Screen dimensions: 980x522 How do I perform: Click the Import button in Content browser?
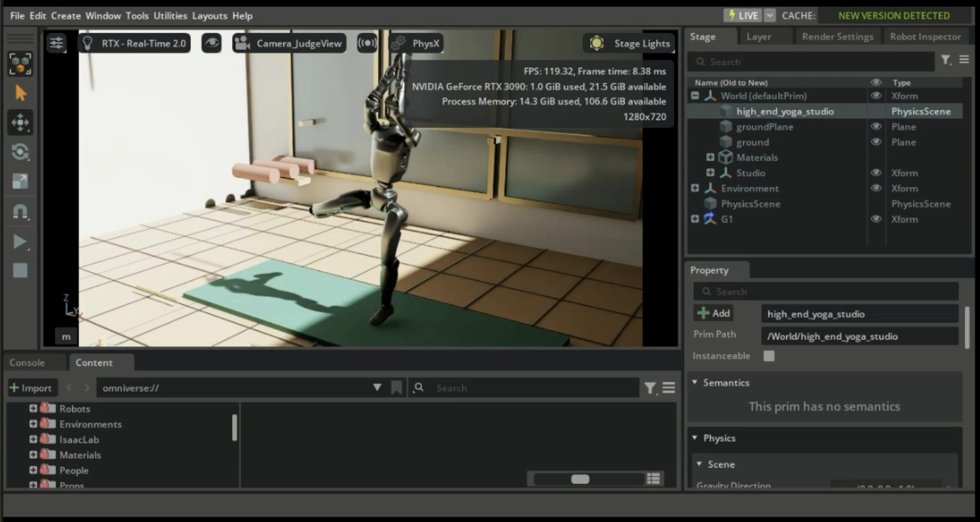pyautogui.click(x=31, y=388)
